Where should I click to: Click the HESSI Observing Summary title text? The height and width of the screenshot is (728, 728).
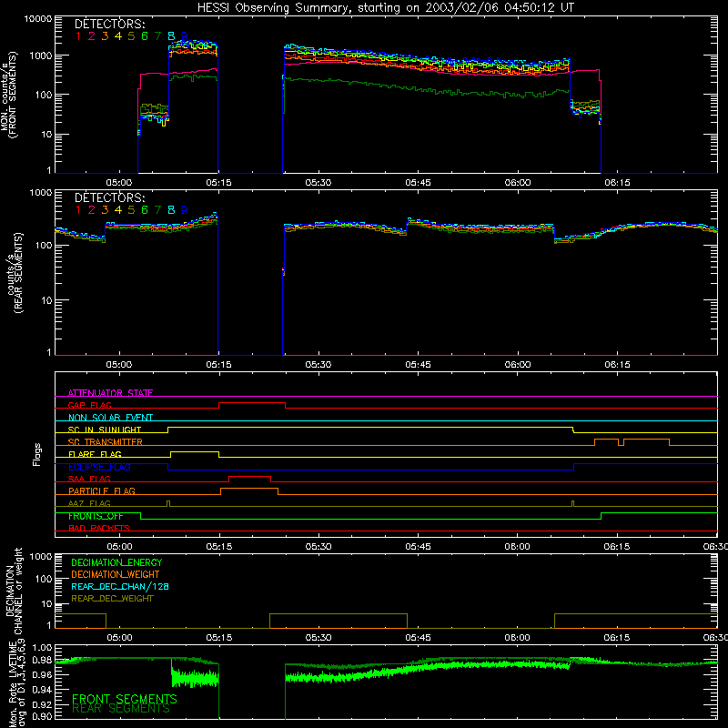pyautogui.click(x=386, y=8)
